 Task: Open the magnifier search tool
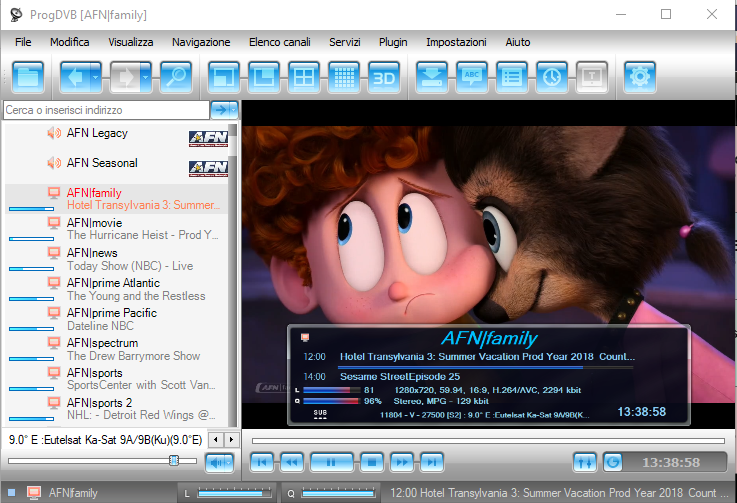pyautogui.click(x=176, y=77)
